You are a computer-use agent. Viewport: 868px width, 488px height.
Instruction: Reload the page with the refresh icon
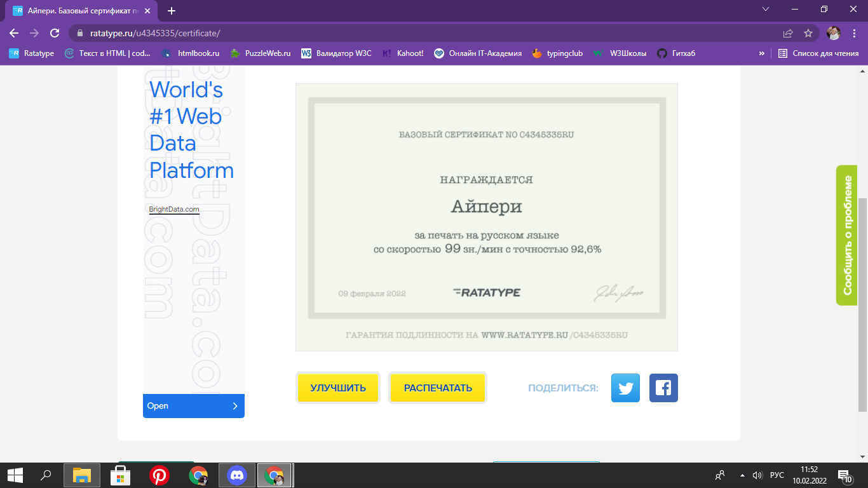coord(55,33)
